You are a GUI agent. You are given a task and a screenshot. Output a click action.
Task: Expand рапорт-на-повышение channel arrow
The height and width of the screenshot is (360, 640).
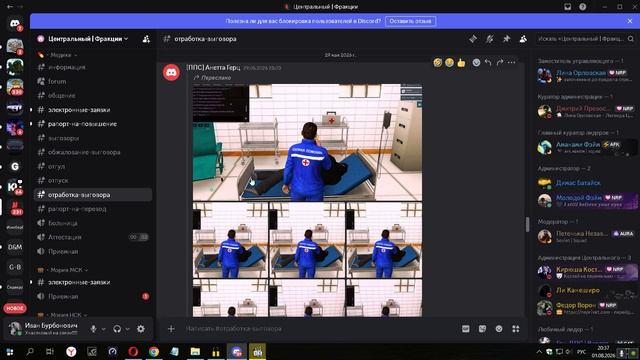pos(31,124)
